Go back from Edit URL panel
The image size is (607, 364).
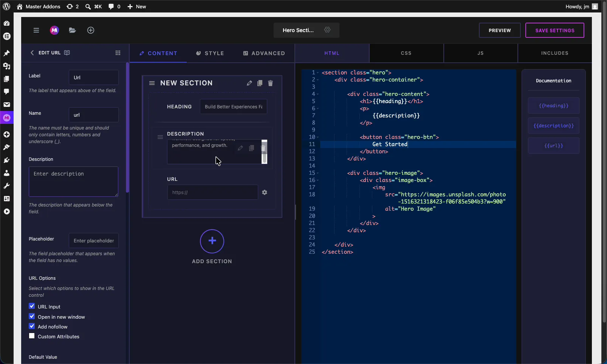(x=32, y=53)
